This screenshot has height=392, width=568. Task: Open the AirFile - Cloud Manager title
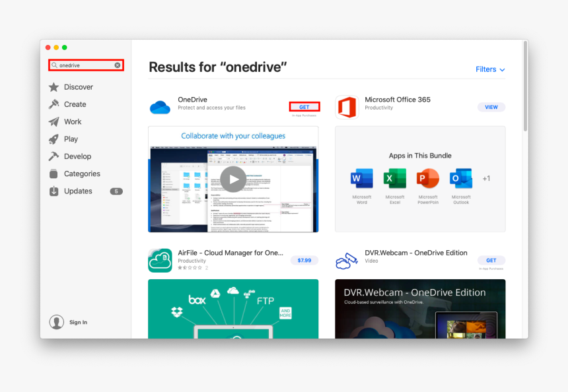pos(231,253)
